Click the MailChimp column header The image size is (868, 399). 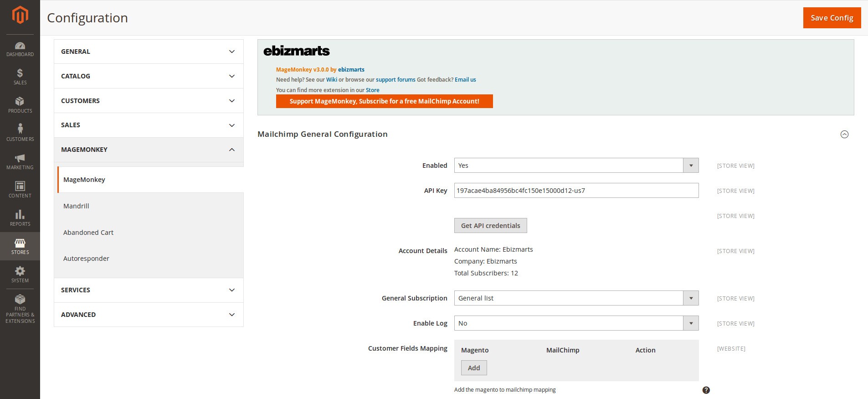click(x=563, y=350)
